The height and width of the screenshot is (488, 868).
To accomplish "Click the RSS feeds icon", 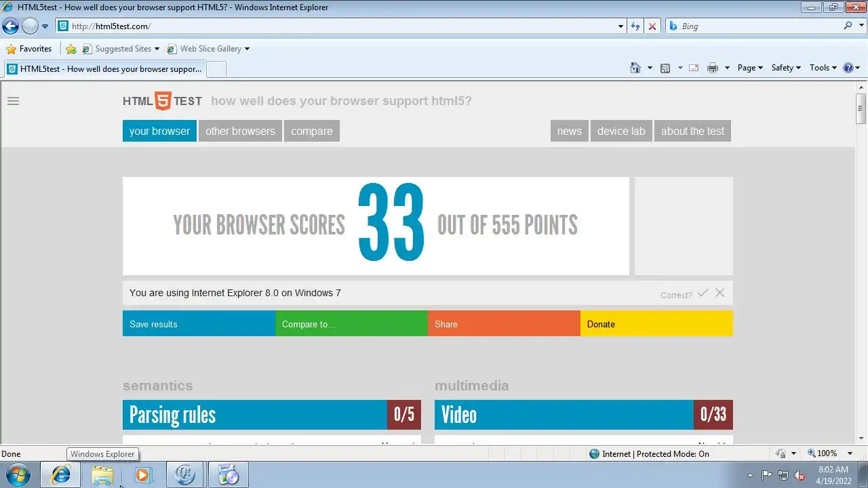I will 665,68.
